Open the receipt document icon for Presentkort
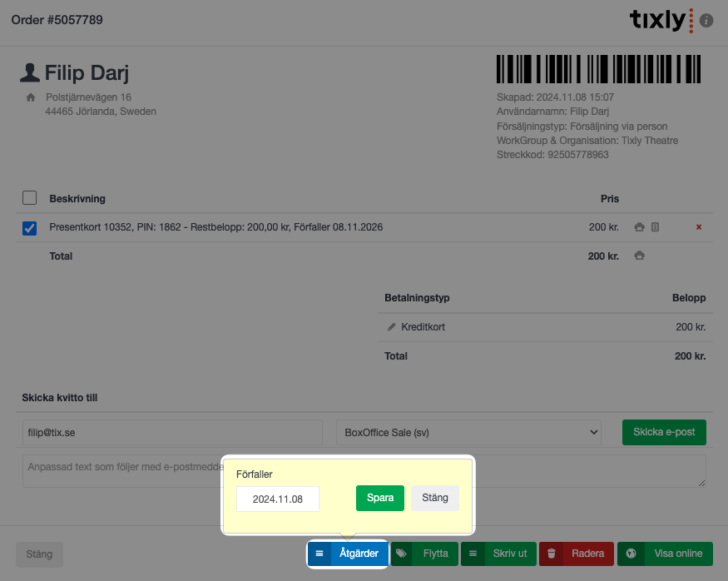Viewport: 728px width, 581px height. [655, 227]
